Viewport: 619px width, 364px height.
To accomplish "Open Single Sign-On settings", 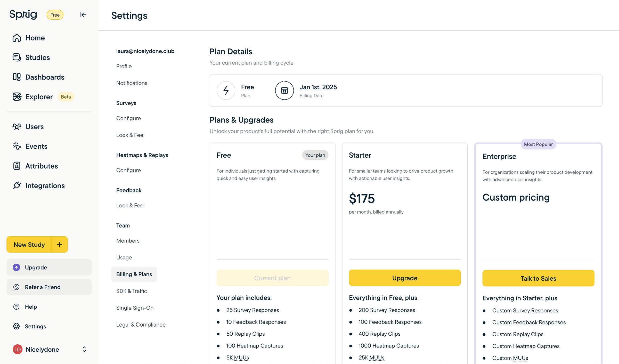I will [135, 308].
